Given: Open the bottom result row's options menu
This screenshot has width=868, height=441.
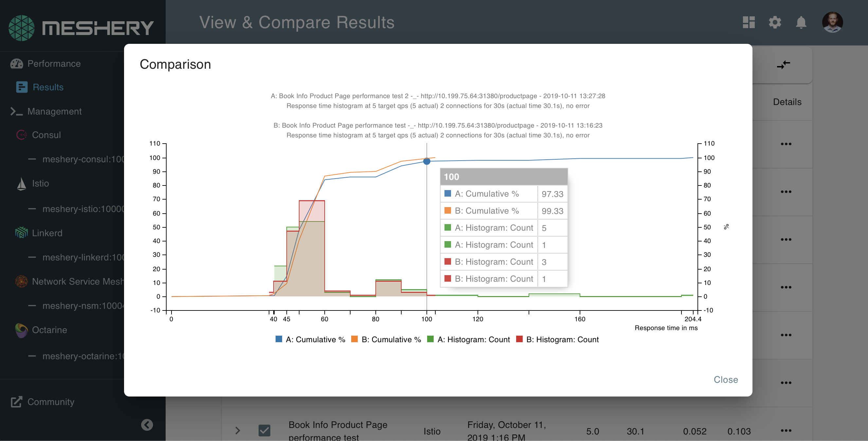Looking at the screenshot, I should [x=787, y=430].
